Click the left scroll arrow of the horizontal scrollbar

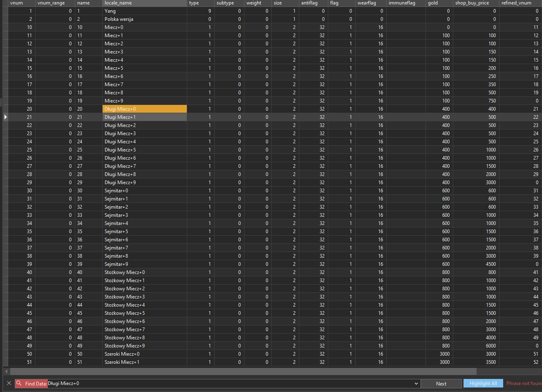click(7, 372)
